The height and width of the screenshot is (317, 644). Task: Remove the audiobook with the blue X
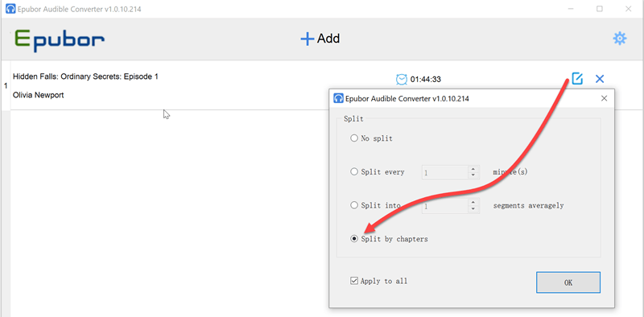tap(600, 79)
